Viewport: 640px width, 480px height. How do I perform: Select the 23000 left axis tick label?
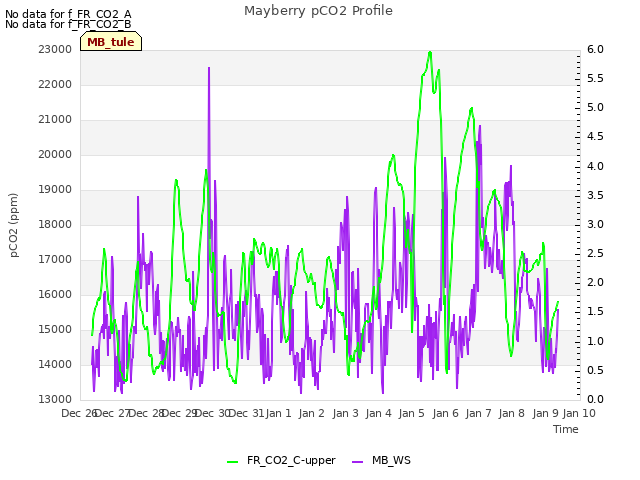coord(55,49)
